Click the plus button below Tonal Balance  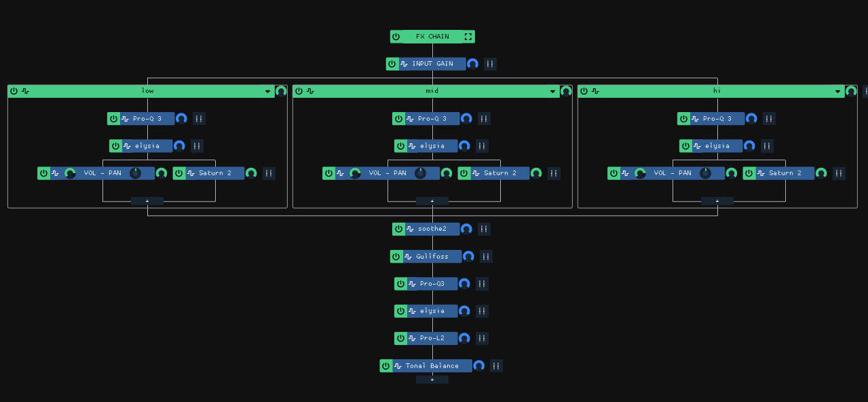pos(432,380)
